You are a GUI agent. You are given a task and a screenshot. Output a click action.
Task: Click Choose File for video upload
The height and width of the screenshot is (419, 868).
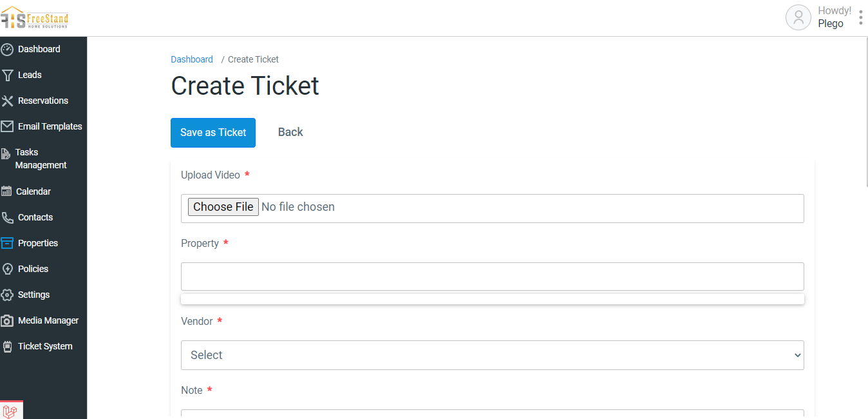click(x=223, y=207)
